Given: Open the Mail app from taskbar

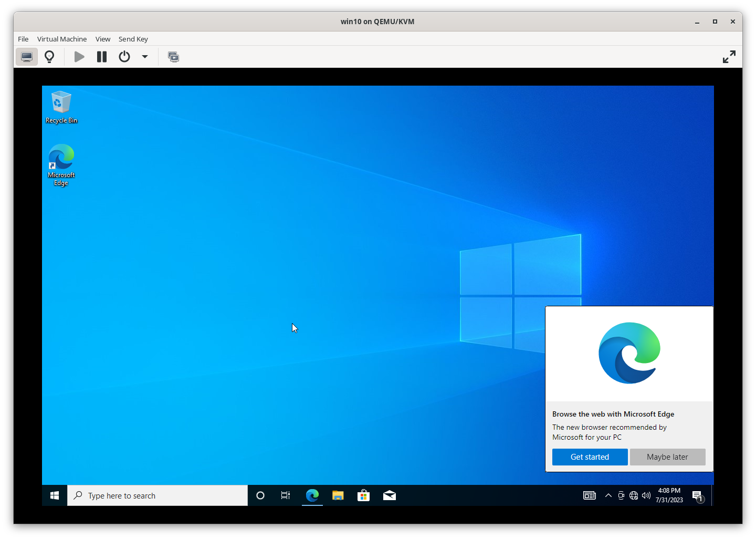Looking at the screenshot, I should tap(390, 495).
